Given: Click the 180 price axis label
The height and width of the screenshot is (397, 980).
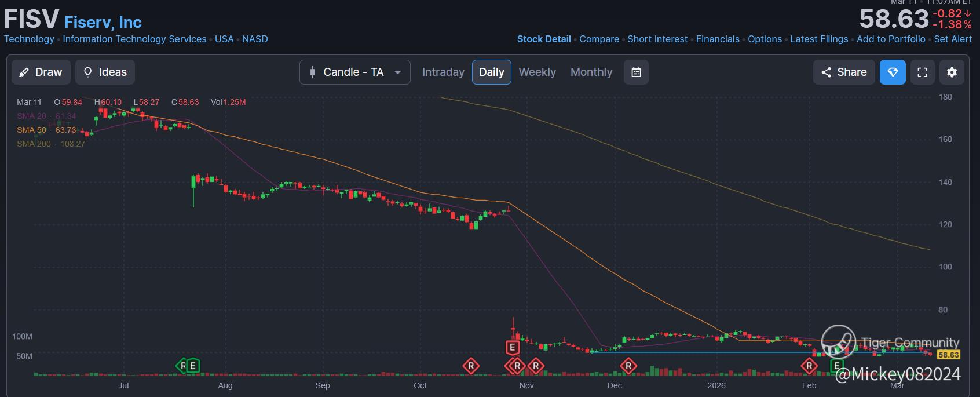Looking at the screenshot, I should click(x=945, y=97).
